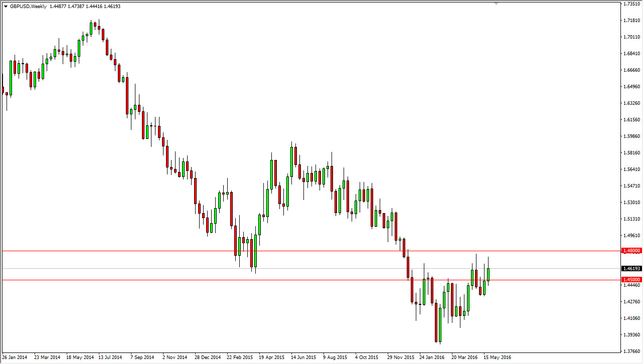The image size is (643, 364).
Task: Select the red 1.45000 price line label
Action: click(631, 280)
